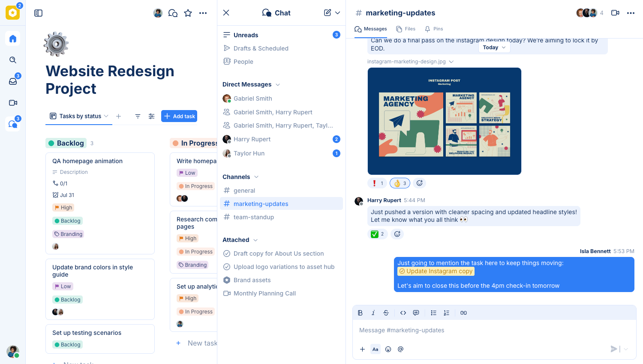Toggle the OK hand reaction
The width and height of the screenshot is (643, 364).
click(x=400, y=183)
